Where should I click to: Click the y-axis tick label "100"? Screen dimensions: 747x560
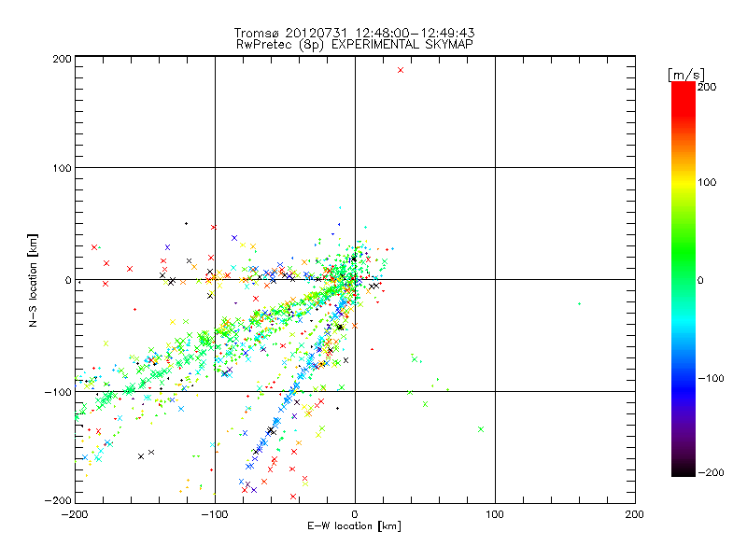tap(62, 168)
